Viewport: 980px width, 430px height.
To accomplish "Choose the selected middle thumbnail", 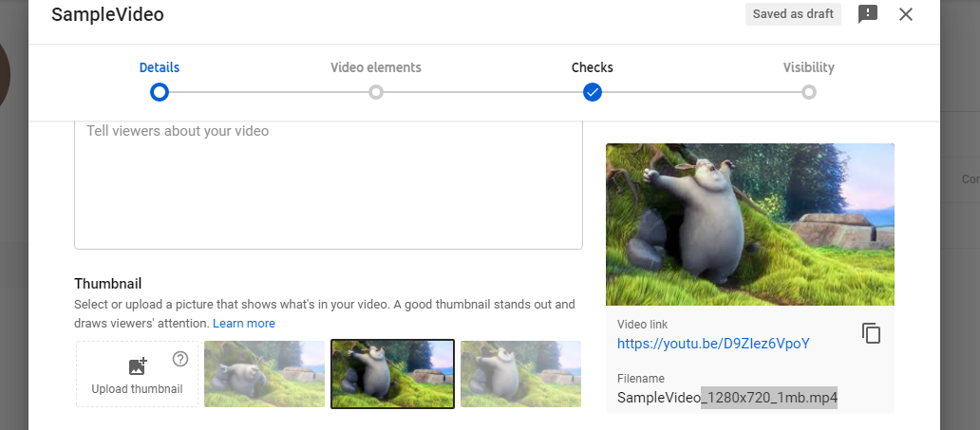I will pyautogui.click(x=392, y=374).
